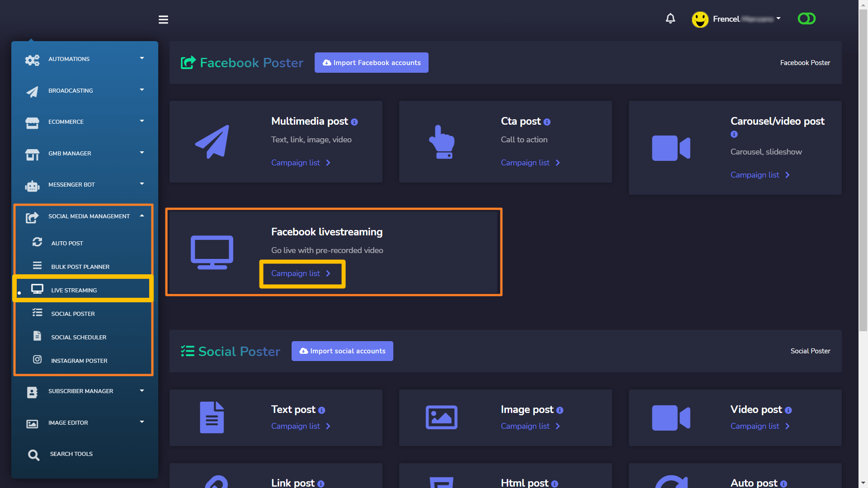Click the Broadcasting paper plane icon
This screenshot has width=868, height=488.
pos(32,91)
